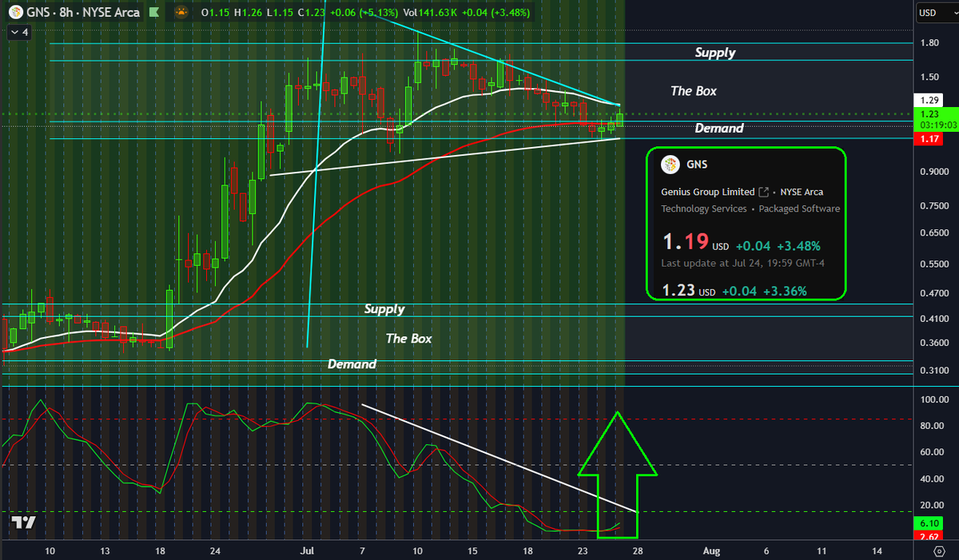Click the 24 date label on the time axis
Image resolution: width=959 pixels, height=560 pixels.
213,551
